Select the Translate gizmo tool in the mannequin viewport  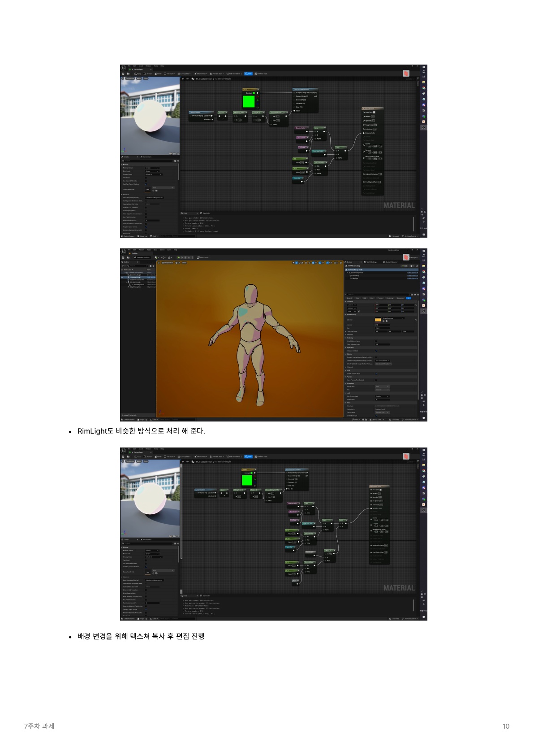[x=297, y=263]
